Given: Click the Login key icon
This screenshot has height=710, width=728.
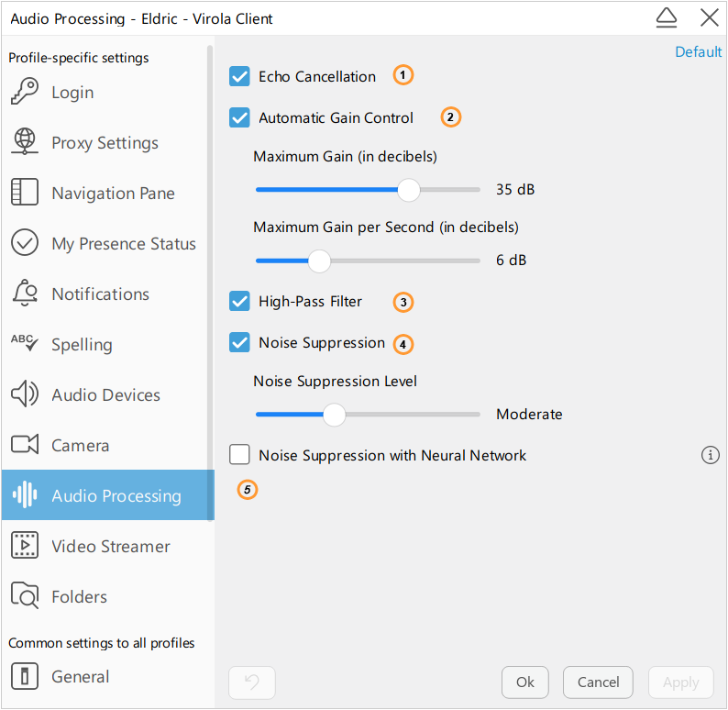Looking at the screenshot, I should (25, 92).
